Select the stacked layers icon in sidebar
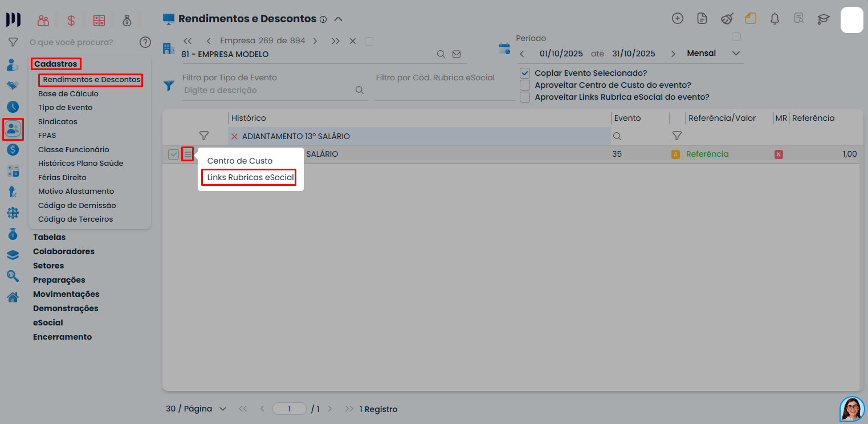The image size is (868, 424). coord(13,255)
